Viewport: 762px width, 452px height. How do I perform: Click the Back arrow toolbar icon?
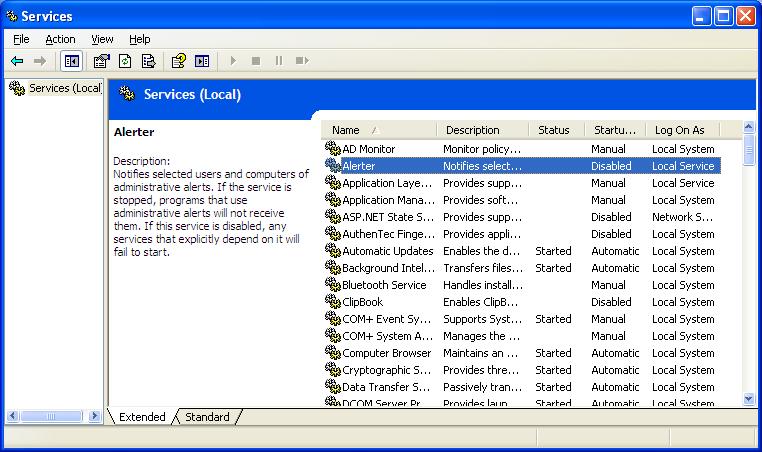(x=17, y=61)
